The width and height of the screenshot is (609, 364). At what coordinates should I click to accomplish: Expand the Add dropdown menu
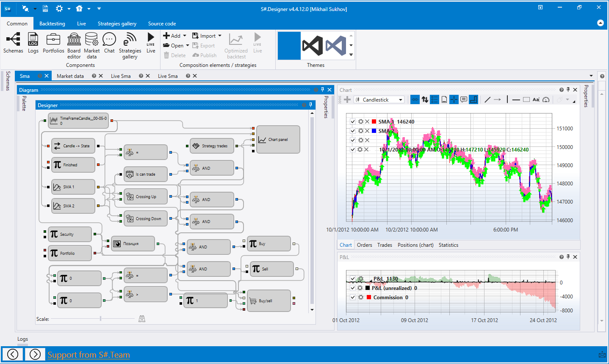pos(175,36)
